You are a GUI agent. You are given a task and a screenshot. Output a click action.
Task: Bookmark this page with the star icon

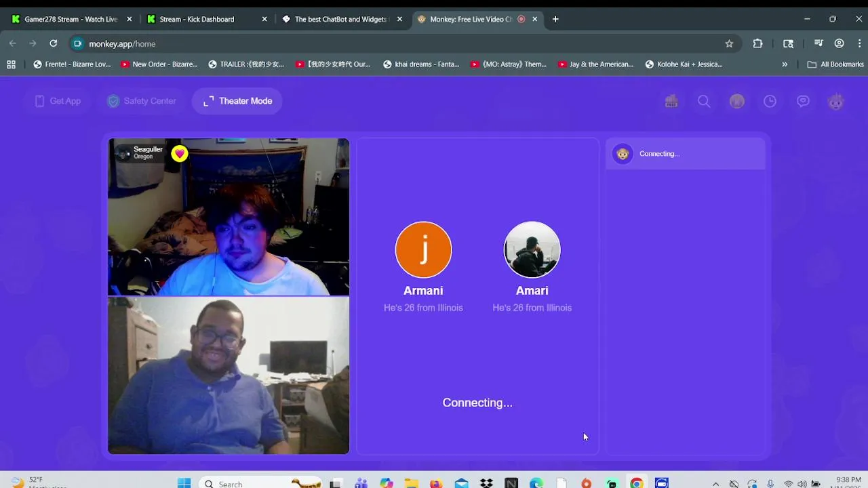tap(729, 43)
